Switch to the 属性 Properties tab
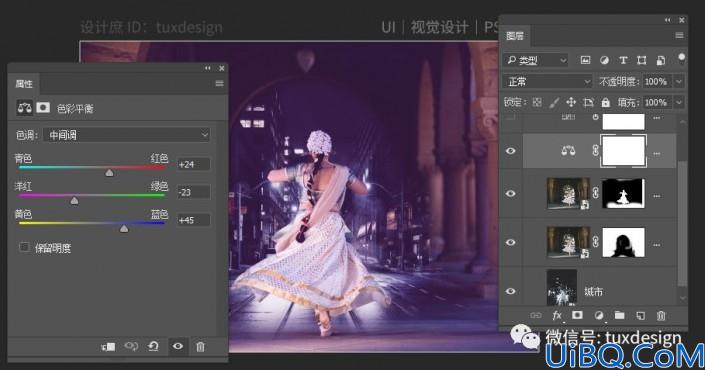This screenshot has height=370, width=705. (24, 84)
